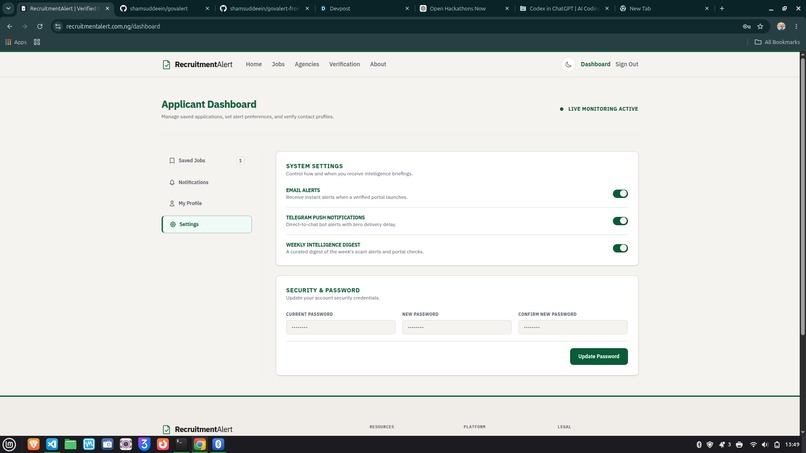The image size is (806, 453).
Task: Open site information icon in address bar
Action: tap(58, 26)
